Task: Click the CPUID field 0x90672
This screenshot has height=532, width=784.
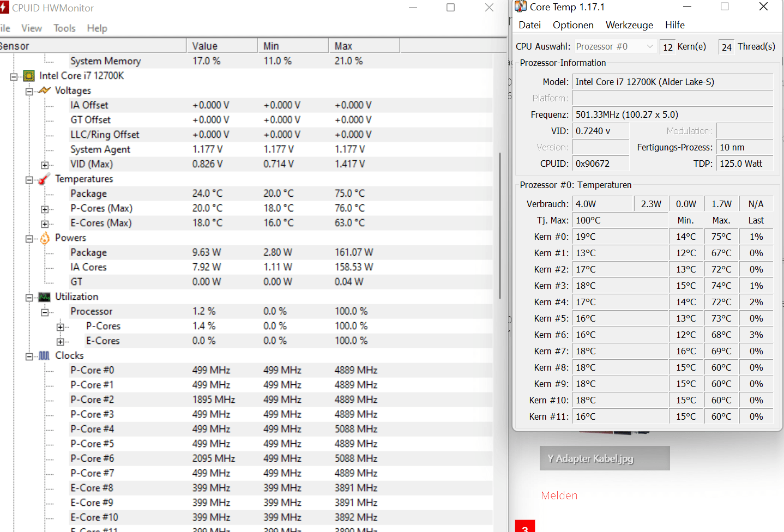Action: click(601, 164)
